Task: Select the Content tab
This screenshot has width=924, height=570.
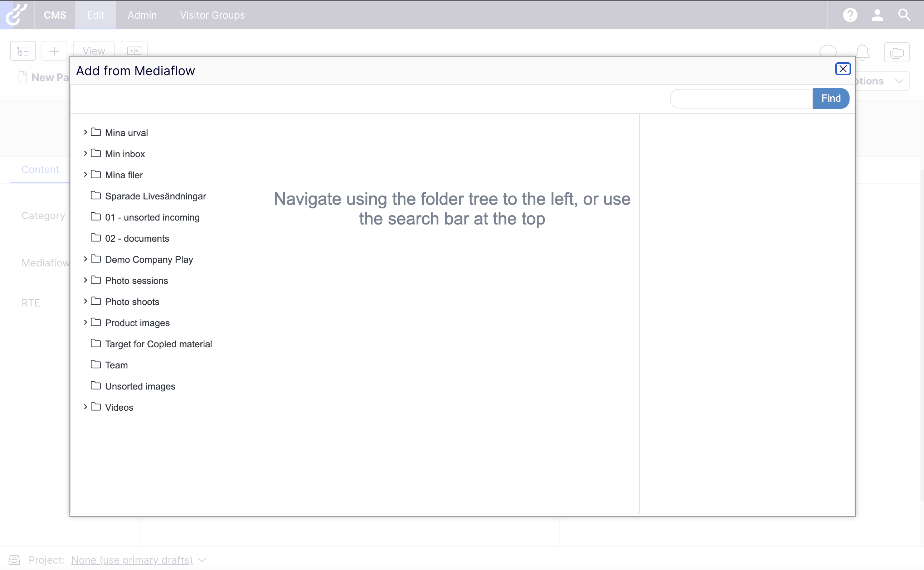Action: [x=40, y=169]
